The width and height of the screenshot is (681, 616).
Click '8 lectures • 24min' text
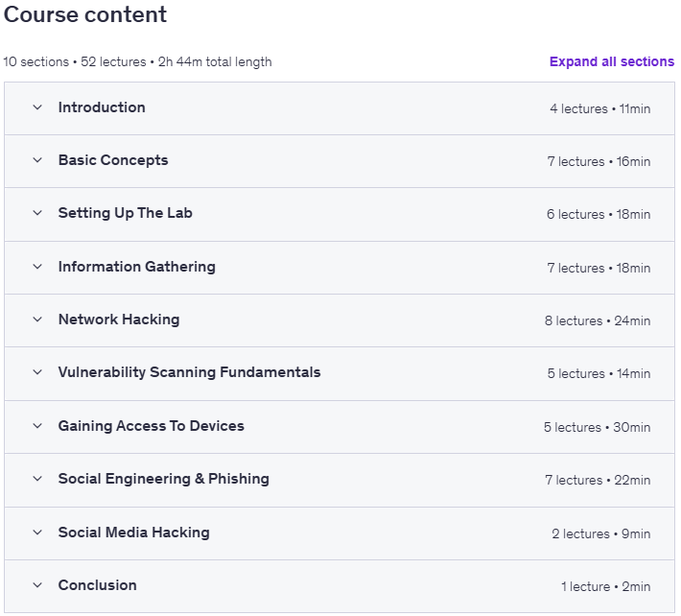point(598,321)
